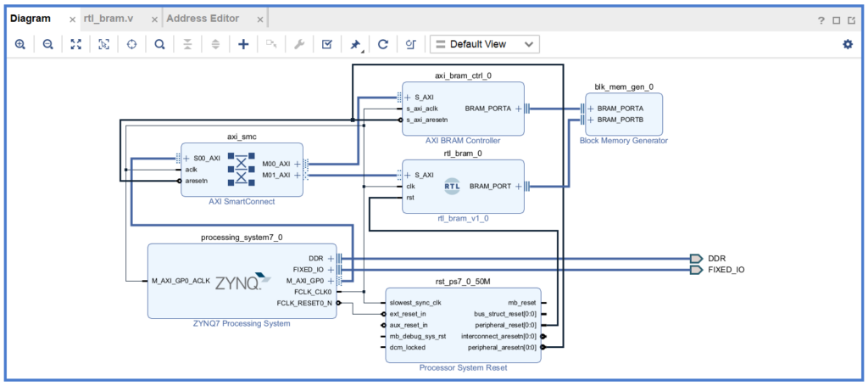The width and height of the screenshot is (868, 386).
Task: Switch to the rtl_bram.v tab
Action: pyautogui.click(x=108, y=19)
